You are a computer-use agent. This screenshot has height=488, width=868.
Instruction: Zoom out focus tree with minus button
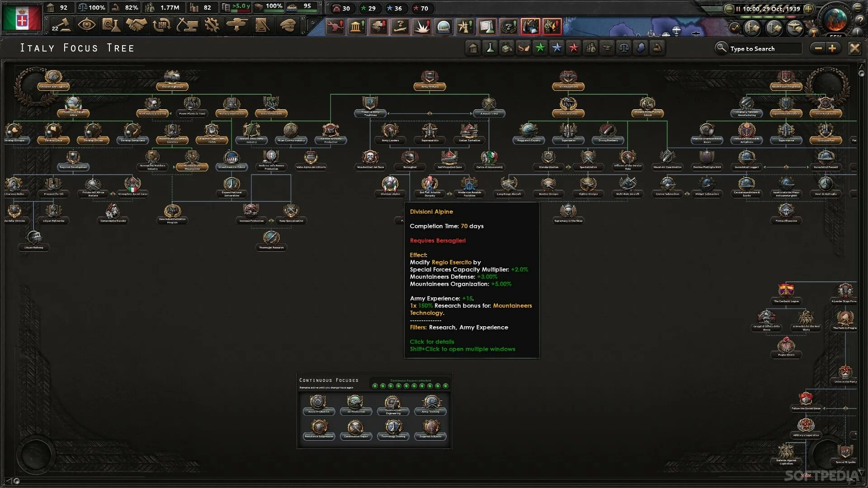point(818,48)
